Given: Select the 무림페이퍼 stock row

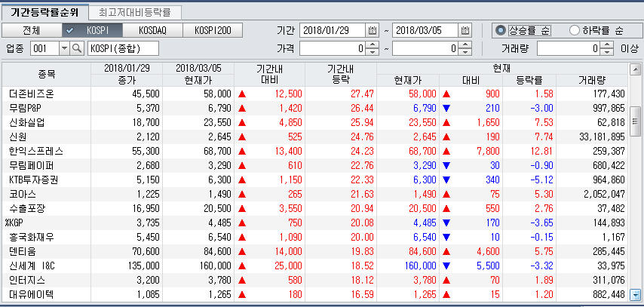Looking at the screenshot, I should click(x=315, y=166).
